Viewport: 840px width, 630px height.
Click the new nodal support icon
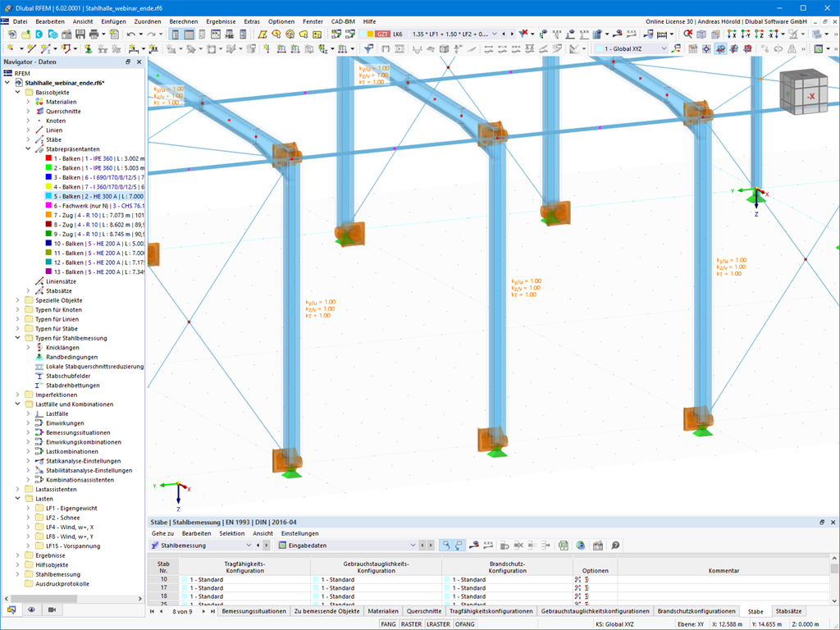(88, 48)
